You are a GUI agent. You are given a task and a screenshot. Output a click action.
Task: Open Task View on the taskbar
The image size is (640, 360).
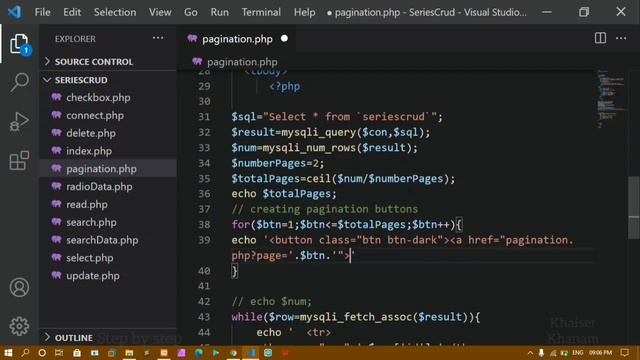click(x=59, y=353)
